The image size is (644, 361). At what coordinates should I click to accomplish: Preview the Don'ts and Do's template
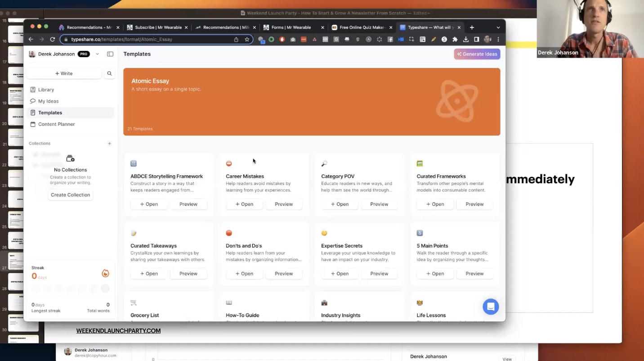pyautogui.click(x=284, y=274)
